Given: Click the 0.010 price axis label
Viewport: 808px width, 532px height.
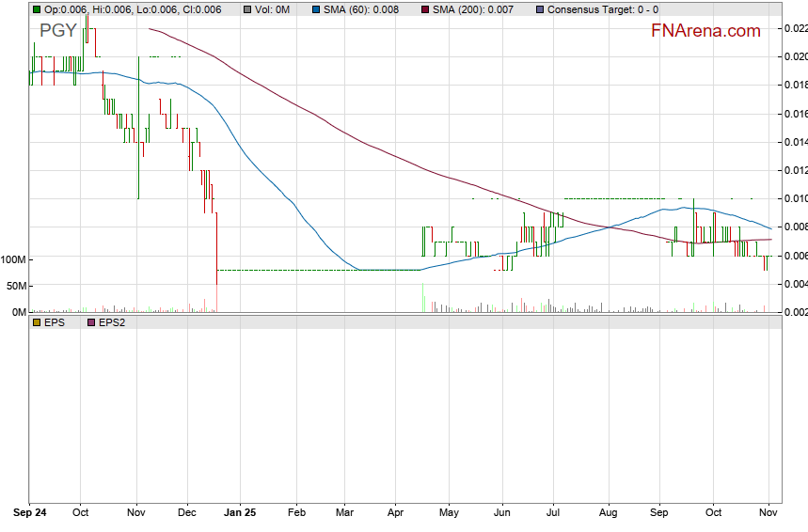Looking at the screenshot, I should 795,198.
